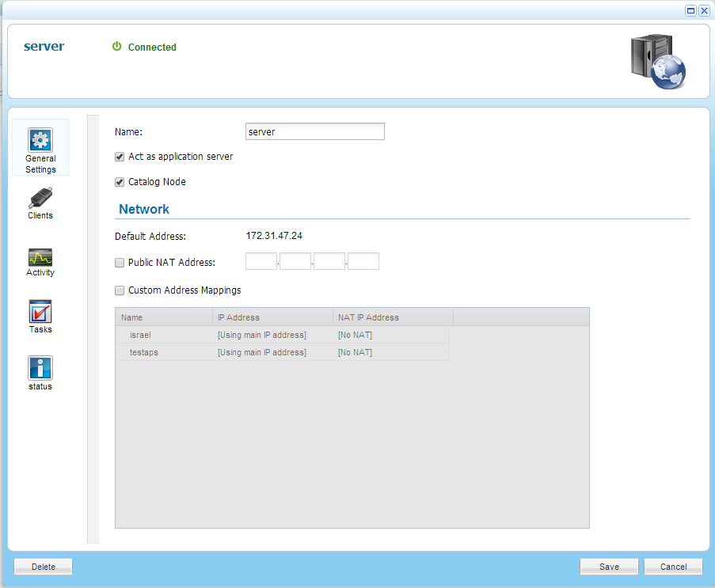Close the server dialog window

click(704, 10)
